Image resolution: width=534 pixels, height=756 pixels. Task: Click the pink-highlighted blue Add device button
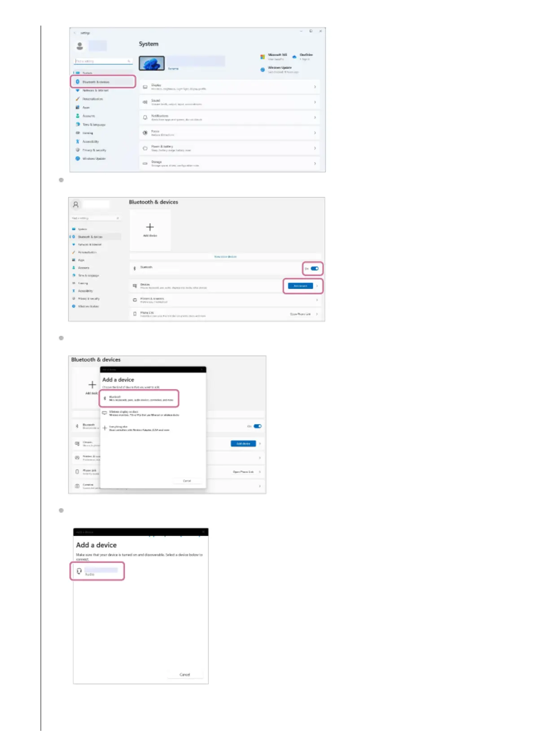300,286
